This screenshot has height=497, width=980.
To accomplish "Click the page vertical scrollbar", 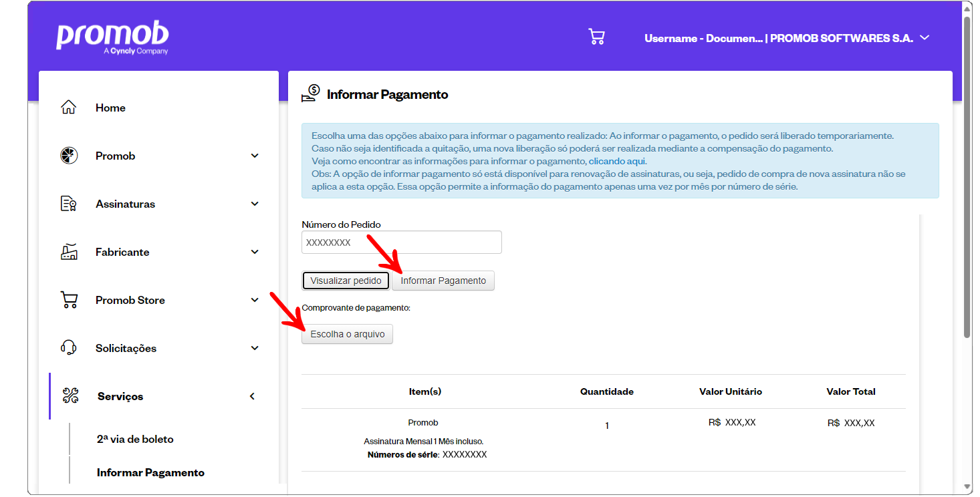I will (x=967, y=177).
